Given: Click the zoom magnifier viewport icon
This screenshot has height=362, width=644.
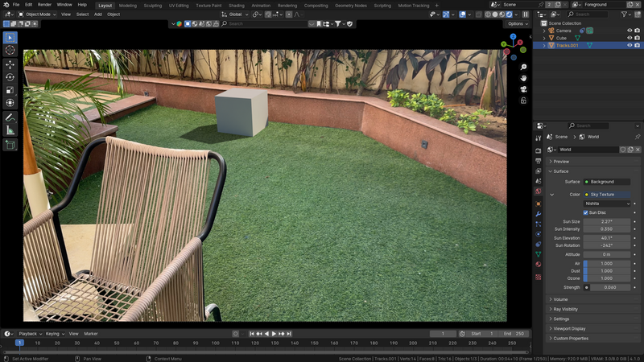Looking at the screenshot, I should pos(523,67).
